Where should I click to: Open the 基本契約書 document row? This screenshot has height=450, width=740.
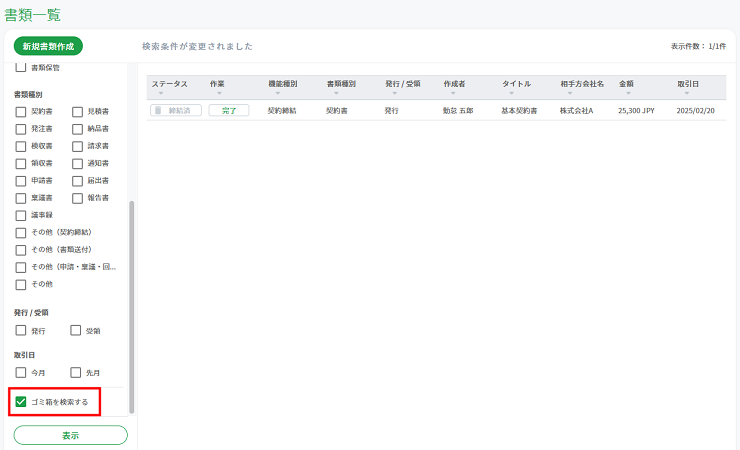pos(519,111)
